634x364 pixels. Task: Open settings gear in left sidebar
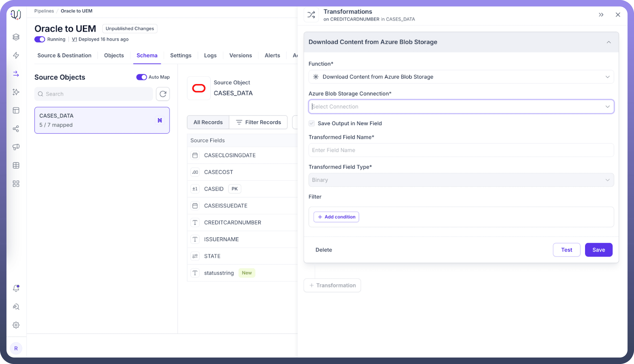(x=16, y=325)
